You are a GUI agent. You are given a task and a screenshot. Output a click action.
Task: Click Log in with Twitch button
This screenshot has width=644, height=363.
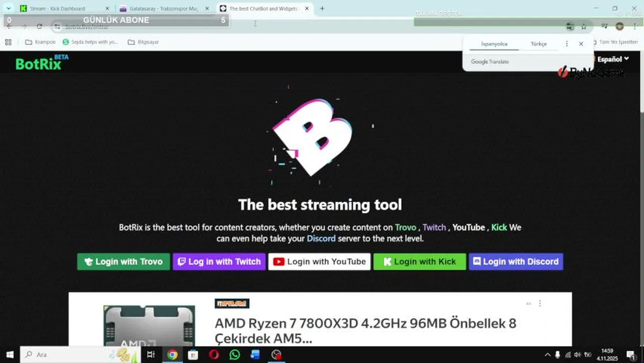pyautogui.click(x=219, y=262)
